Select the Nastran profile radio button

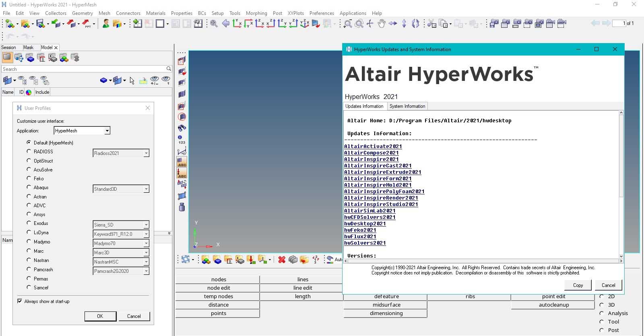pyautogui.click(x=29, y=260)
